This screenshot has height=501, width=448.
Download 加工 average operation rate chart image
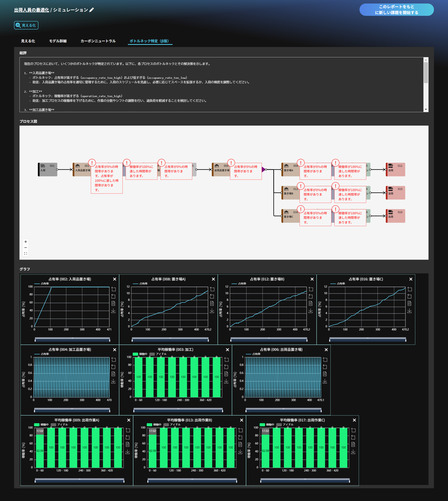[x=226, y=381]
